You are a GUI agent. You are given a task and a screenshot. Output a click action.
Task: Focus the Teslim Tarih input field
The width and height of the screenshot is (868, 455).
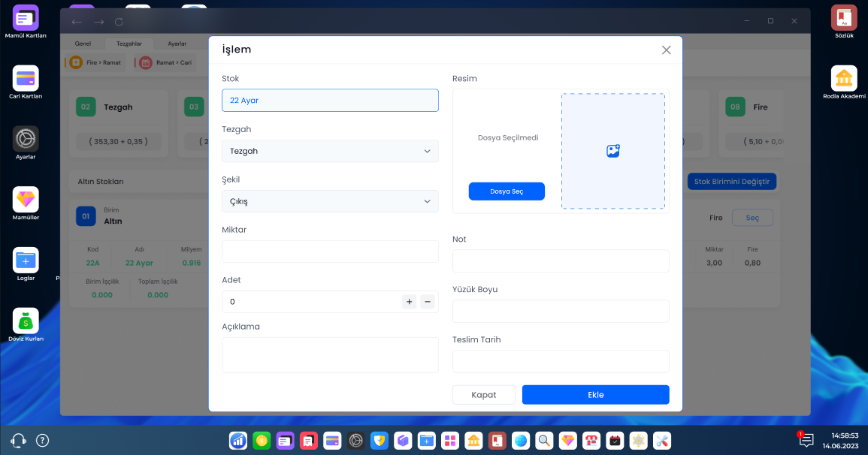(560, 361)
